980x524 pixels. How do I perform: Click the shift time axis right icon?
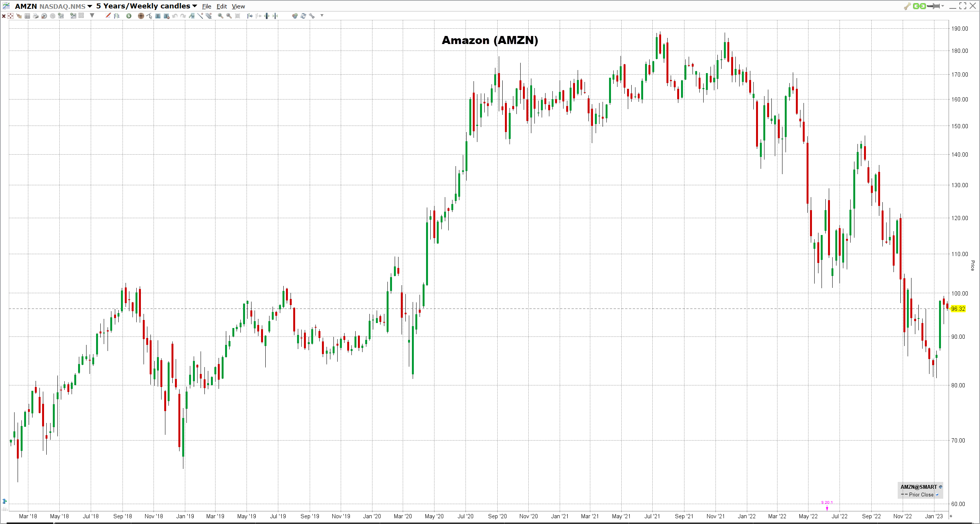(x=250, y=16)
